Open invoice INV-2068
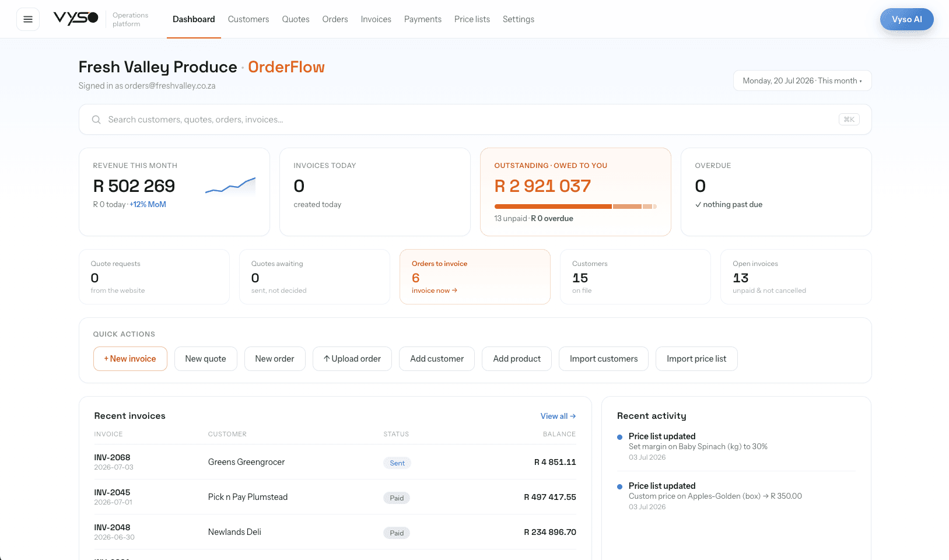Image resolution: width=949 pixels, height=560 pixels. click(x=112, y=457)
